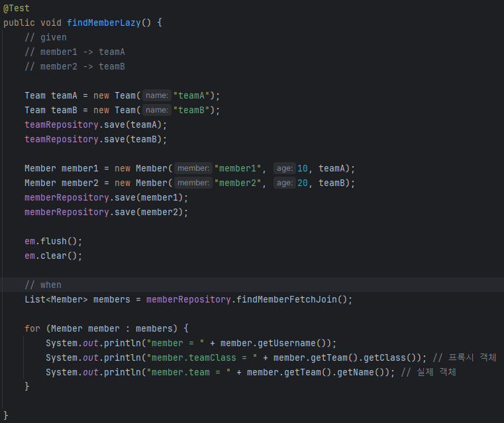Click the "// 실제 객체" comment
The image size is (504, 423).
(x=428, y=372)
